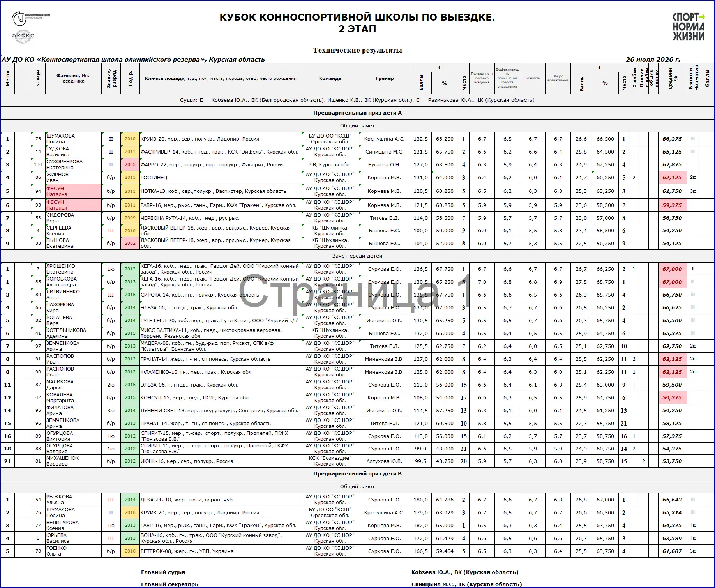This screenshot has width=715, height=588.
Task: Click rider СИДОРОВА Вера
Action: (x=73, y=218)
